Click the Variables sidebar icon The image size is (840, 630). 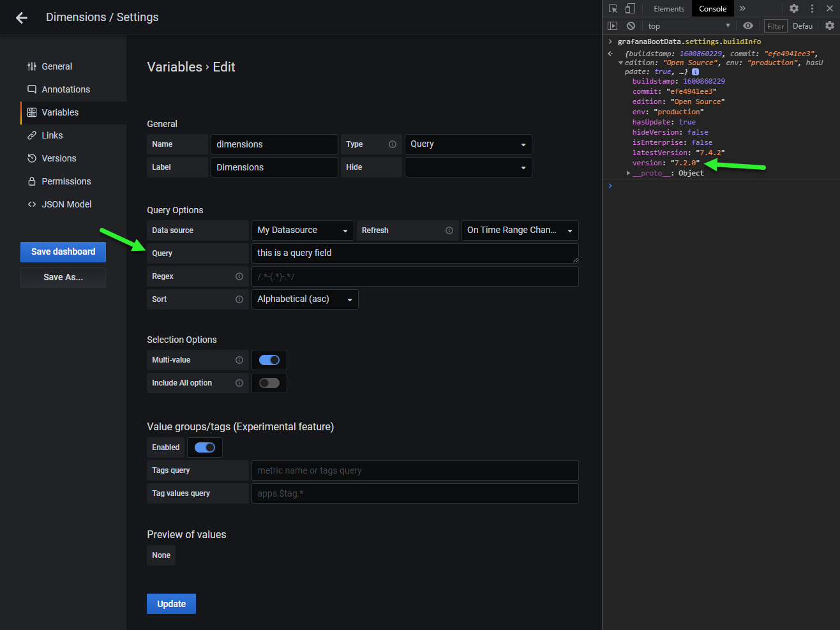tap(31, 112)
